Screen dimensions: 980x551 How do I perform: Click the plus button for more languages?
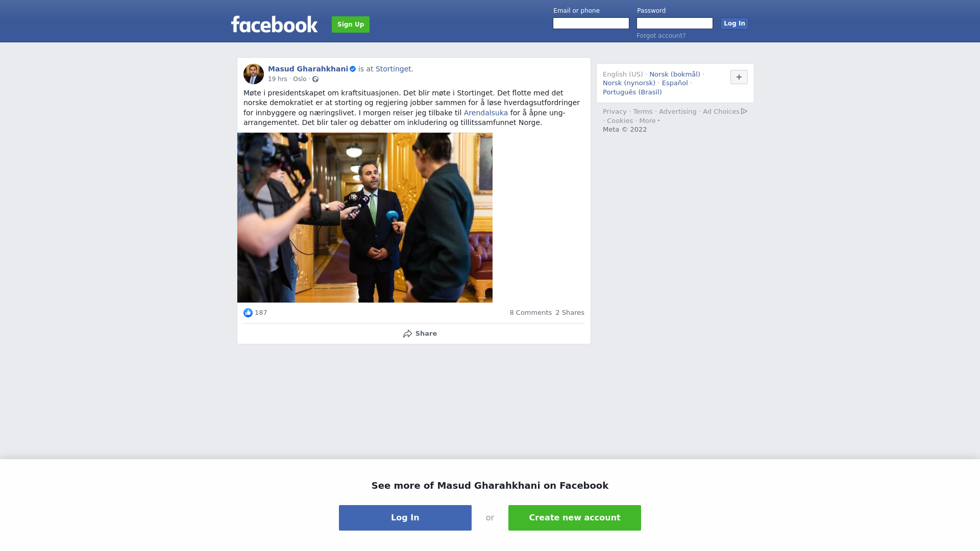click(739, 77)
